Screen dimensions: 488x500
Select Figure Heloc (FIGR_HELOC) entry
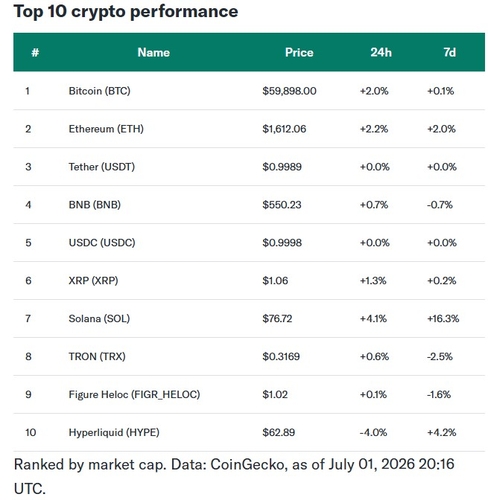(134, 394)
